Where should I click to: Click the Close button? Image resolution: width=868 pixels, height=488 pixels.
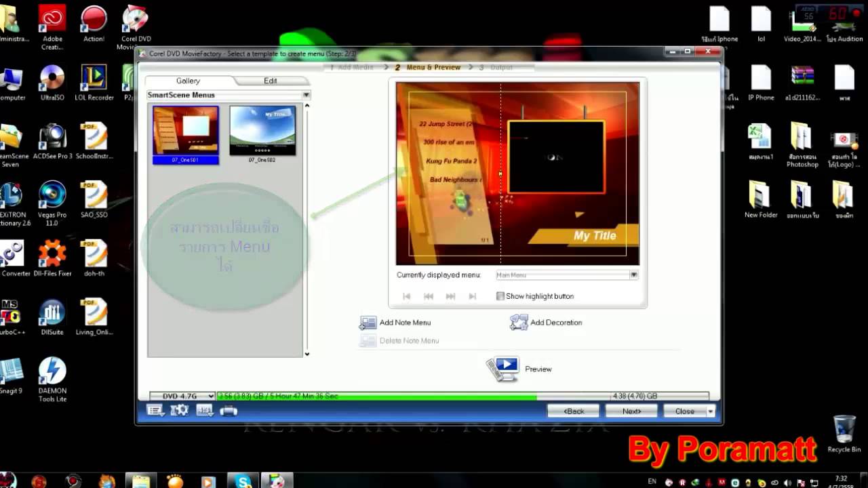pyautogui.click(x=684, y=411)
